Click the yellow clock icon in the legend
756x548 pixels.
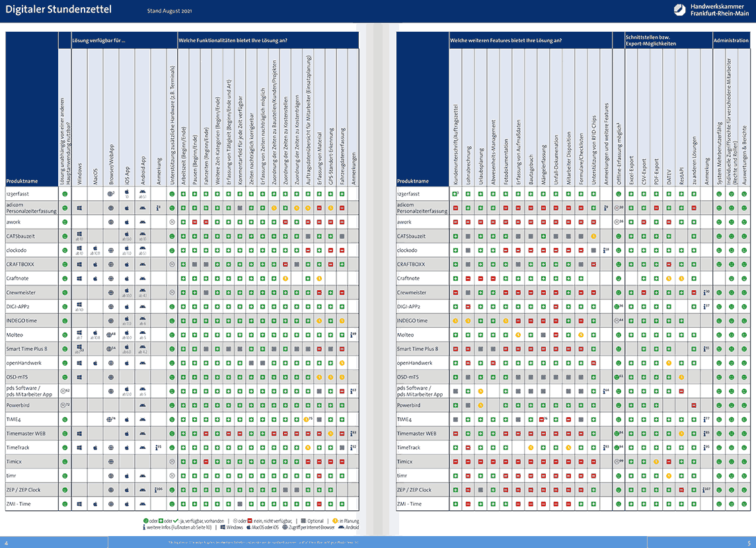click(335, 521)
